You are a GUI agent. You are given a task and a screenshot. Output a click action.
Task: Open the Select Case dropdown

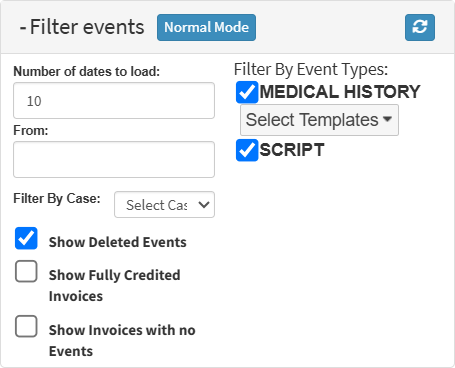[164, 205]
